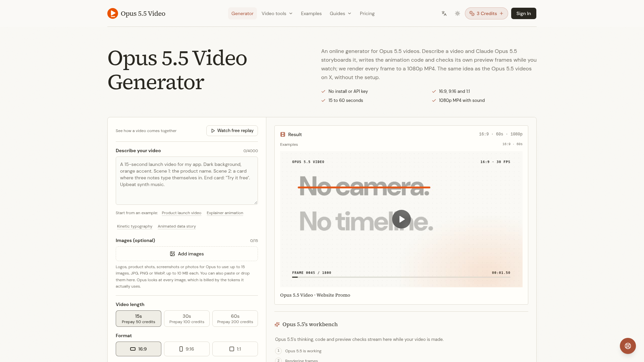Use the Animated data story example
644x362 pixels.
[177, 226]
